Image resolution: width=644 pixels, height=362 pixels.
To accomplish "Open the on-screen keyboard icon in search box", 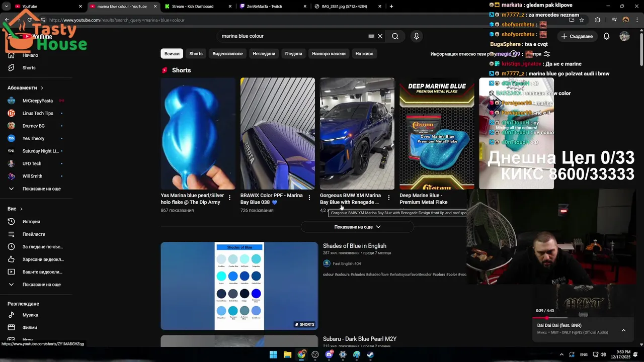I will click(371, 36).
